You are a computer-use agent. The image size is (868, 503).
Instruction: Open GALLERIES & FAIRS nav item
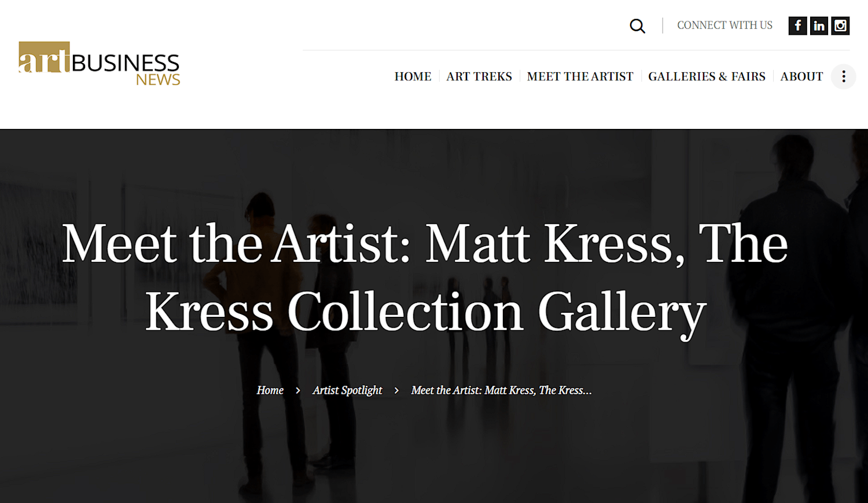[x=707, y=76]
